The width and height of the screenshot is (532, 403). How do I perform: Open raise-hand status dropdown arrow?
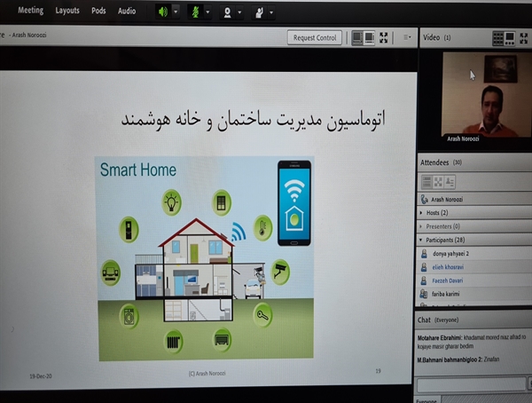tap(271, 13)
